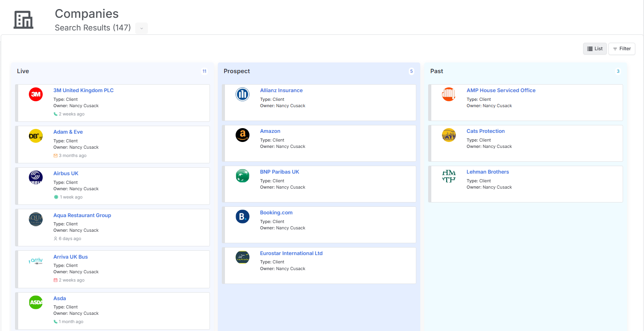Click the Companies page title
644x331 pixels.
pos(87,14)
